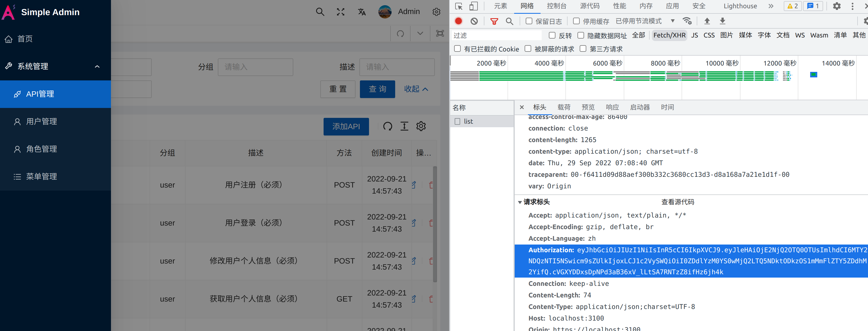The height and width of the screenshot is (331, 868).
Task: Click the search magnifier in Simple Admin header
Action: click(x=320, y=12)
